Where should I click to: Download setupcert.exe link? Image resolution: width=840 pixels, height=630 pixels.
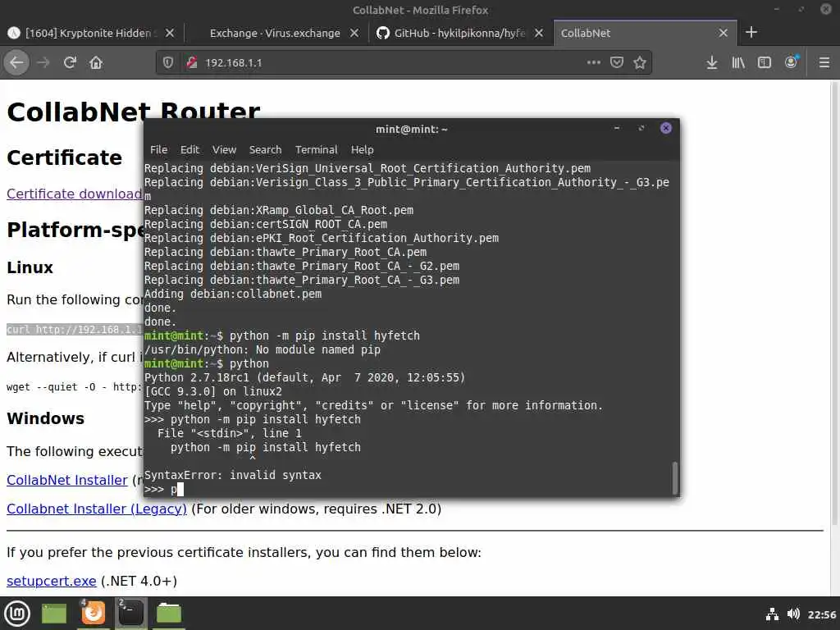point(52,581)
